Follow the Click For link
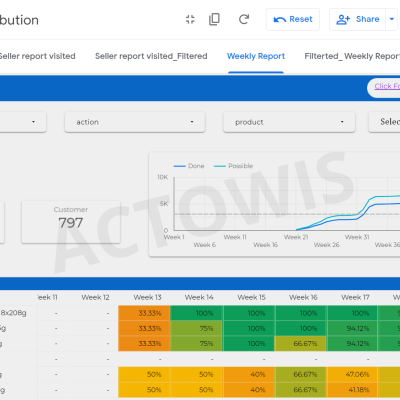 coord(387,86)
